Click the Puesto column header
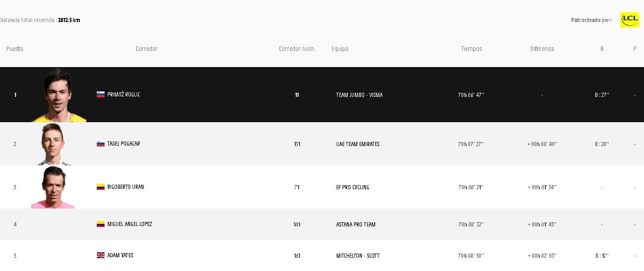This screenshot has height=271, width=644. click(x=15, y=49)
